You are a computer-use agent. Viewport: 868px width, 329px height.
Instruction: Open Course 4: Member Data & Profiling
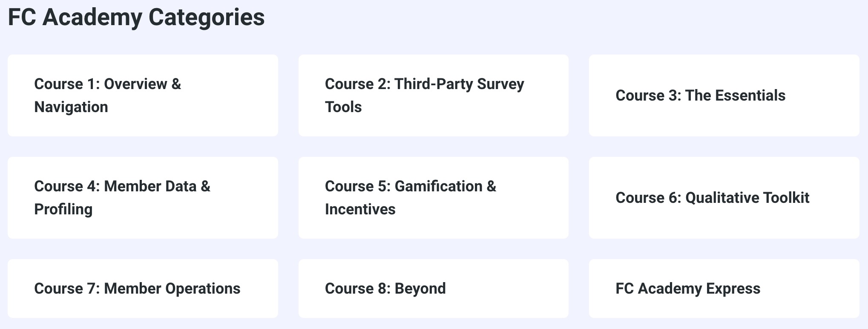[x=143, y=198]
